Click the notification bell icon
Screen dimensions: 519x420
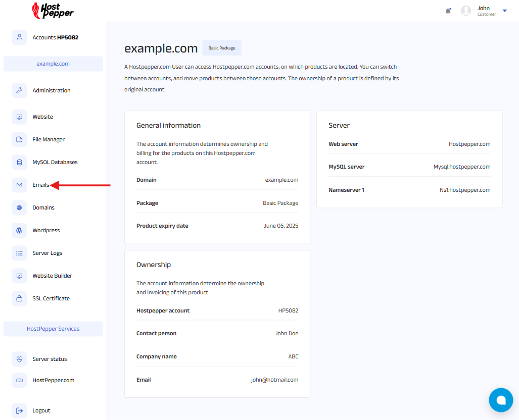[448, 11]
